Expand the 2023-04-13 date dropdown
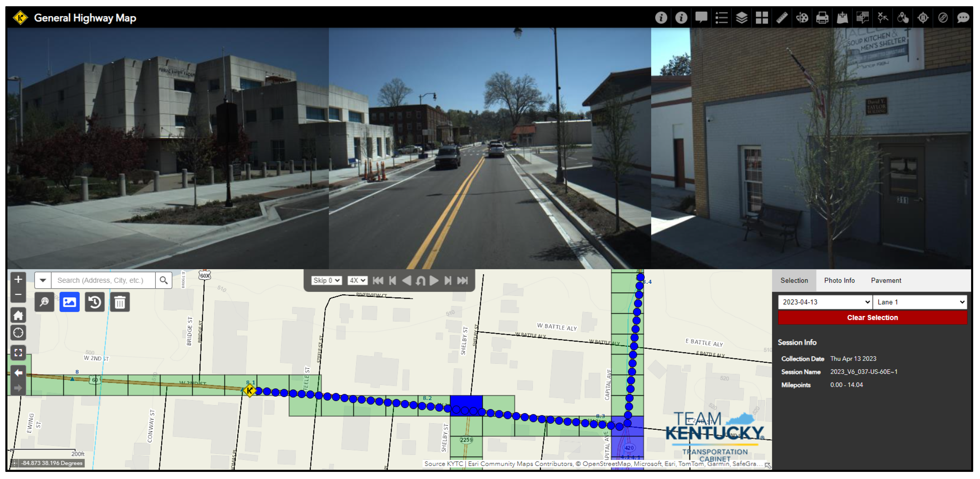Image resolution: width=980 pixels, height=479 pixels. click(825, 302)
